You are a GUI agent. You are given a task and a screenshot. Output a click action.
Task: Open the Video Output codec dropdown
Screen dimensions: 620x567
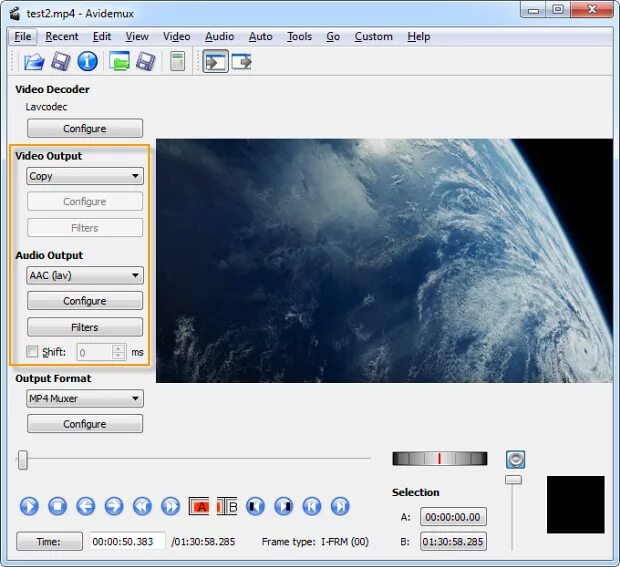coord(85,176)
